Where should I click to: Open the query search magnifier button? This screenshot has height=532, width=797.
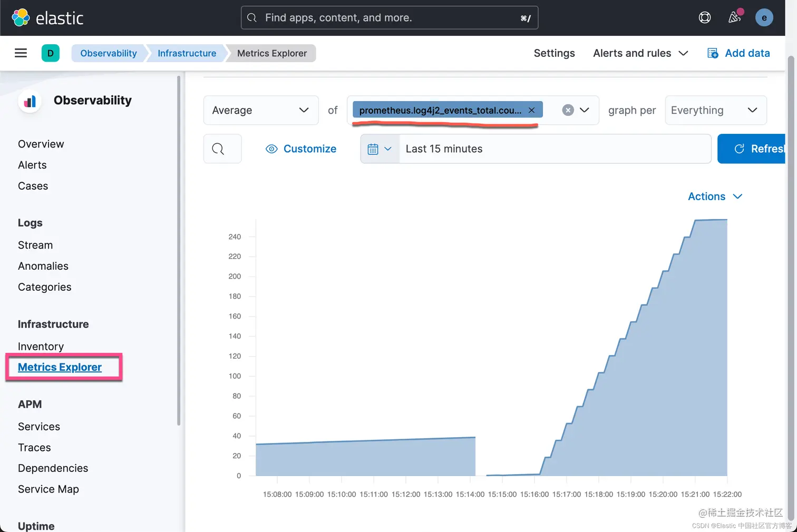coord(222,149)
